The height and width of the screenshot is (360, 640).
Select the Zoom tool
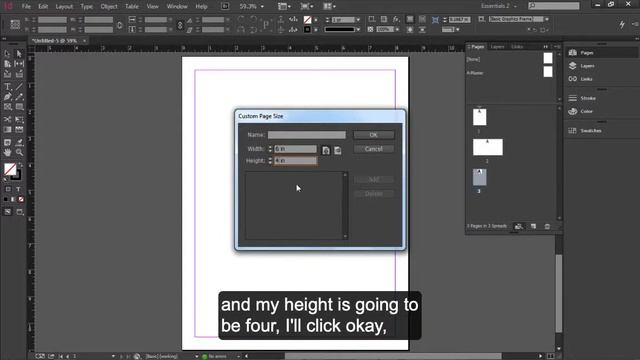(x=19, y=152)
